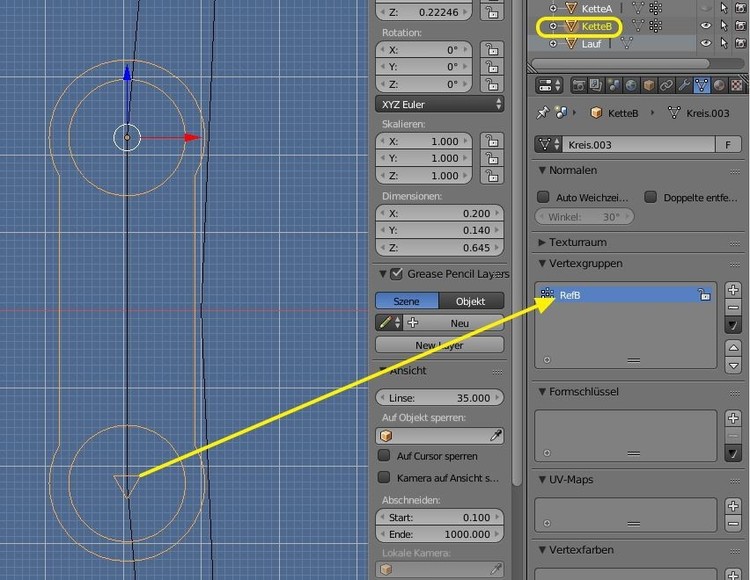Collapse the UV-Maps panel

pos(542,480)
